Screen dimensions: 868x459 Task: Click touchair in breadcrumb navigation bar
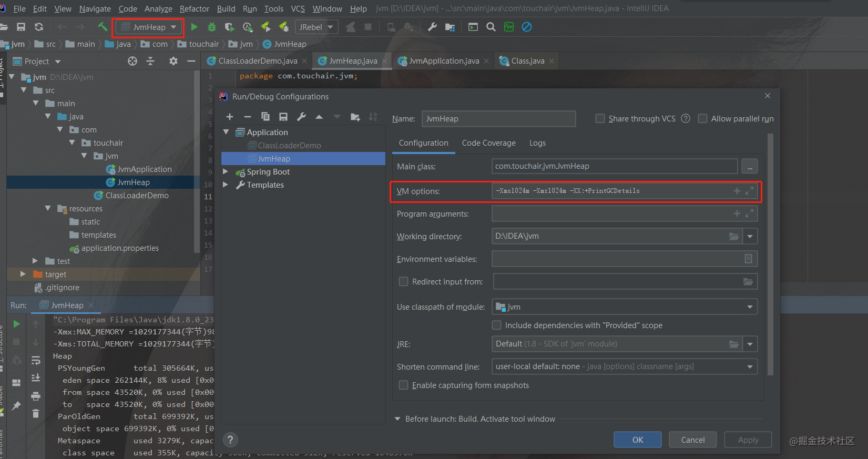[204, 44]
